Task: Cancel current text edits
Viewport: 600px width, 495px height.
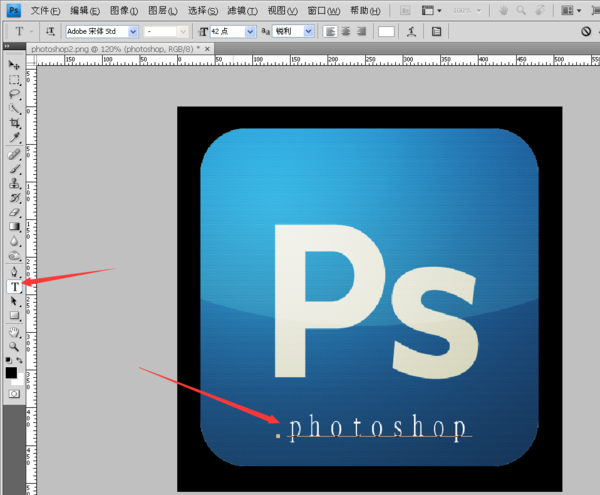Action: tap(586, 31)
